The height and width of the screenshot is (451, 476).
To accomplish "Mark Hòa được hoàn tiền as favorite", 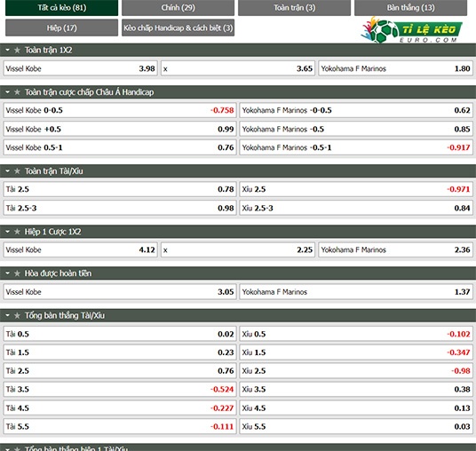I will pos(17,273).
